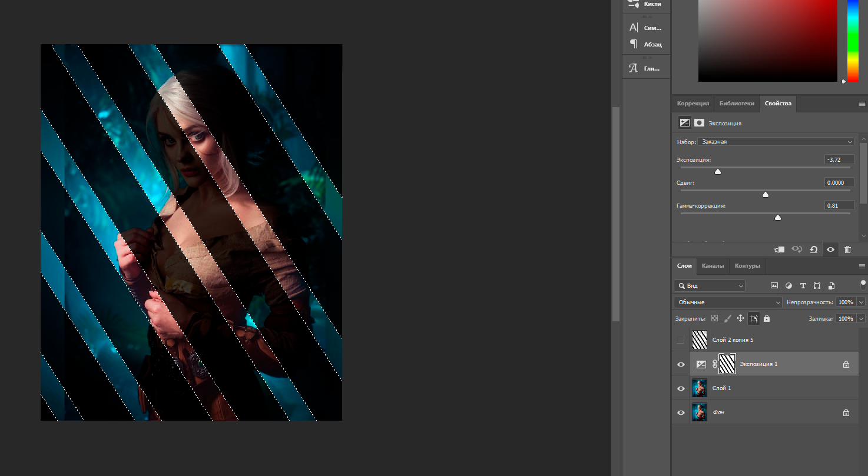This screenshot has width=868, height=476.
Task: Select the Свойства tab
Action: tap(778, 104)
